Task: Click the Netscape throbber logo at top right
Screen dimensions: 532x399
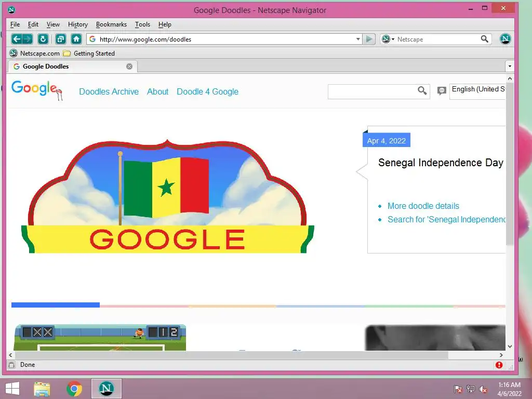Action: pyautogui.click(x=505, y=38)
